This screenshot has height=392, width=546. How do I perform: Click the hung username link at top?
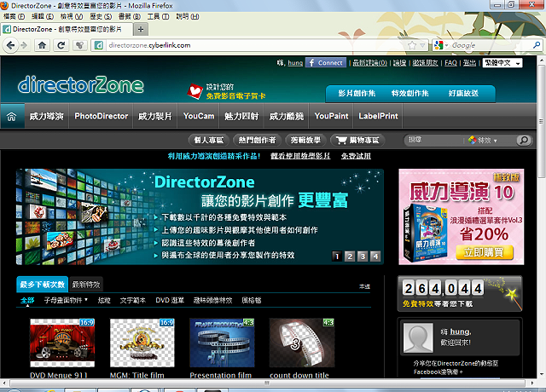click(295, 63)
